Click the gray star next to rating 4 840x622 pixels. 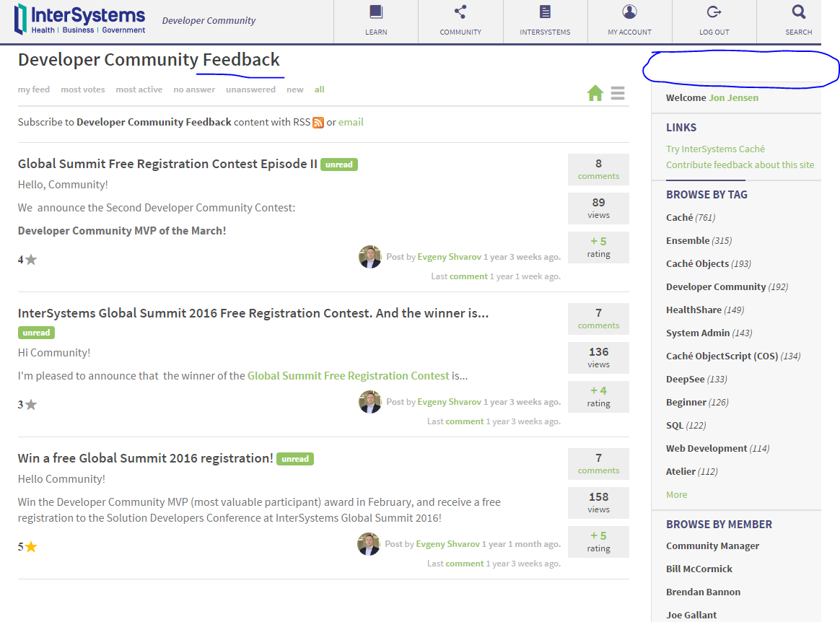coord(32,260)
